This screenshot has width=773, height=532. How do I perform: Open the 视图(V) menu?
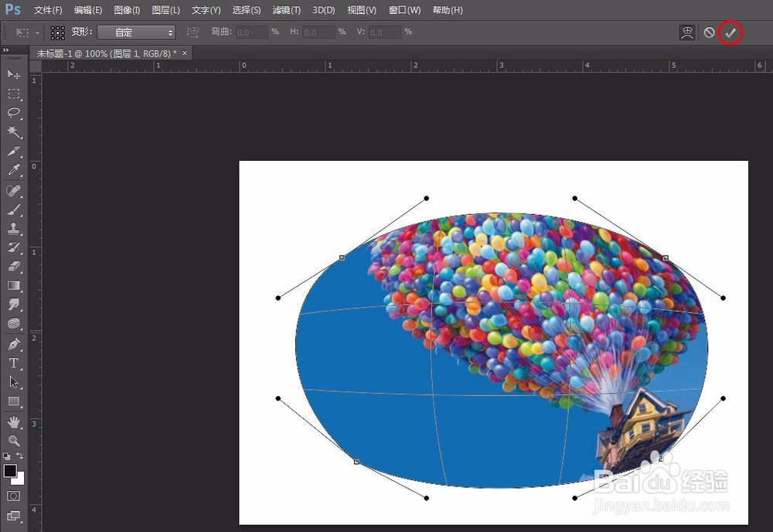(361, 10)
